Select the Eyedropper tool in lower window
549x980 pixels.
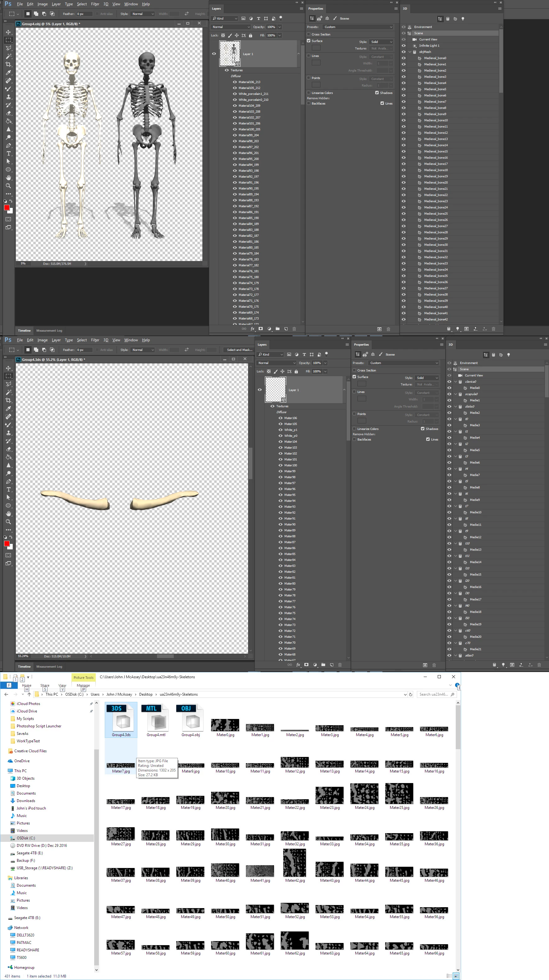[x=8, y=408]
